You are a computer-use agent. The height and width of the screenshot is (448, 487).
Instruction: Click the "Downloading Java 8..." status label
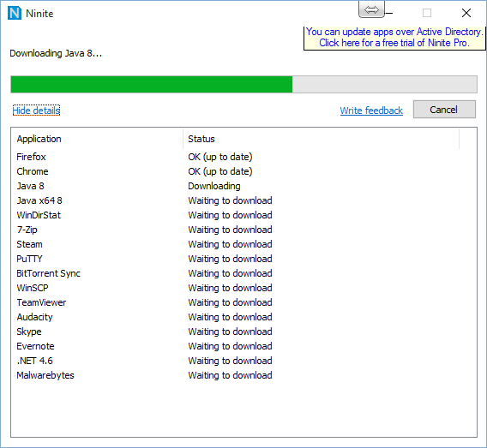tap(56, 54)
